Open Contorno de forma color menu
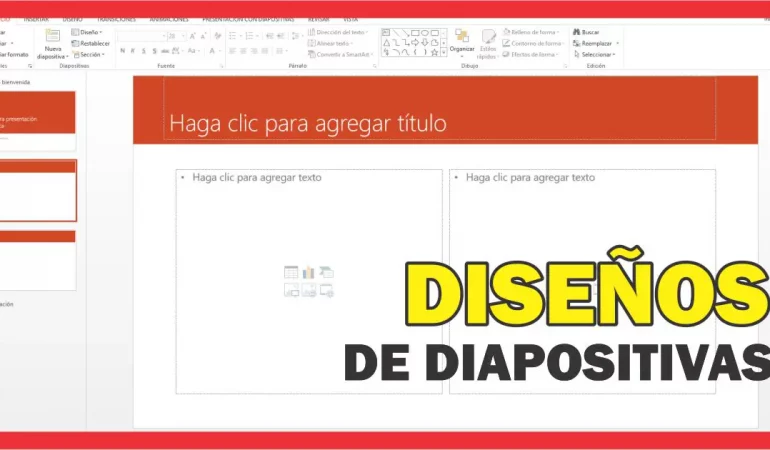This screenshot has height=450, width=770. tap(533, 44)
